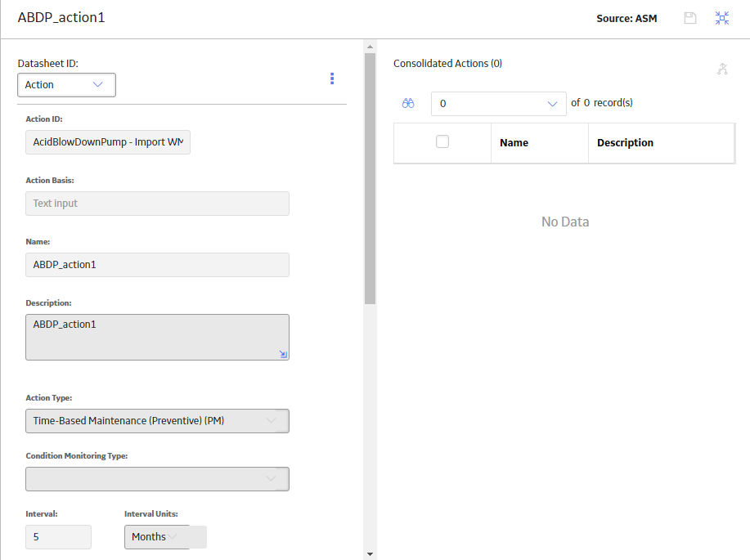Sort by the Name column header
750x560 pixels.
514,143
